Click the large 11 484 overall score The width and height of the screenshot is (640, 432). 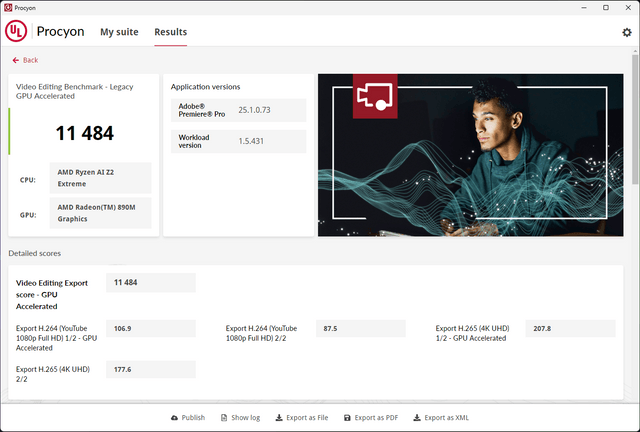pyautogui.click(x=85, y=133)
